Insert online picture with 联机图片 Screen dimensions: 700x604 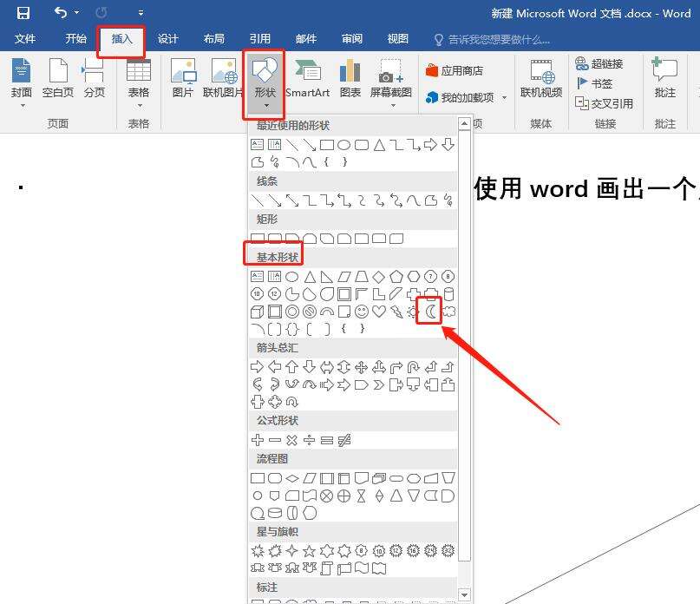point(223,78)
